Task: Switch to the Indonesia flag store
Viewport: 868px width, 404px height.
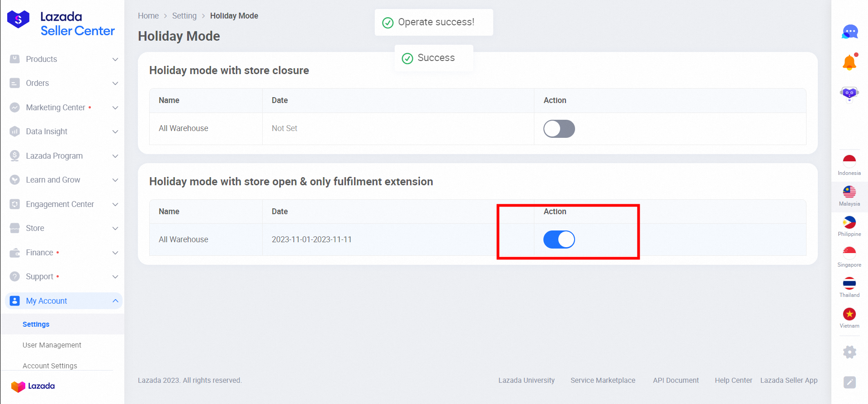Action: tap(849, 162)
